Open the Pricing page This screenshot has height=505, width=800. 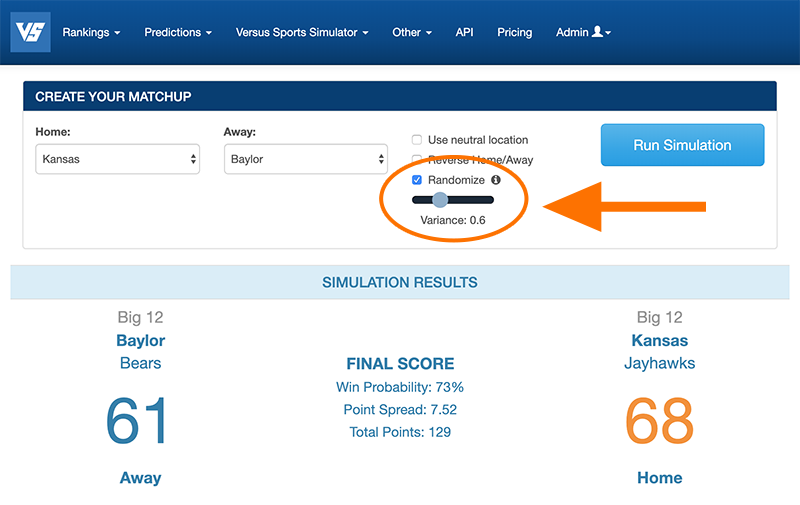pos(514,32)
